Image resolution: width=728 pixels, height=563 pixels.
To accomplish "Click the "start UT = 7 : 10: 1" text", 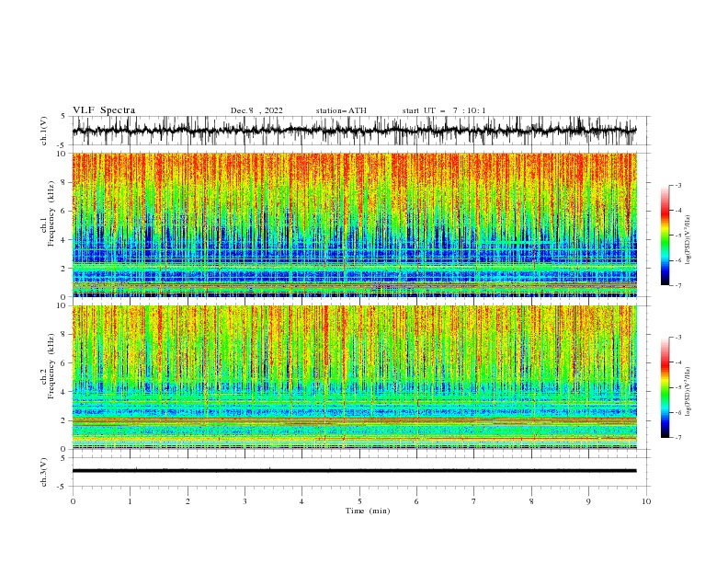I will [x=444, y=110].
